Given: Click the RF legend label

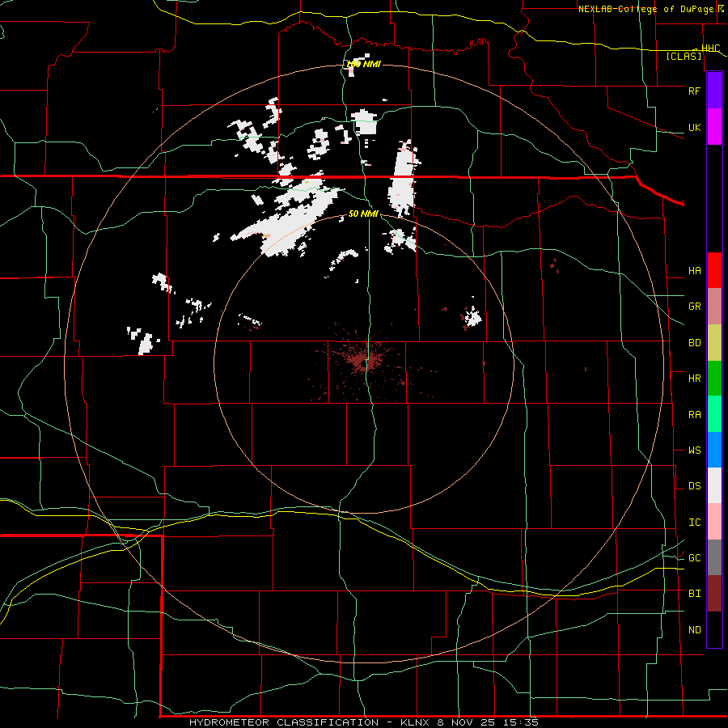Looking at the screenshot, I should pyautogui.click(x=694, y=91).
